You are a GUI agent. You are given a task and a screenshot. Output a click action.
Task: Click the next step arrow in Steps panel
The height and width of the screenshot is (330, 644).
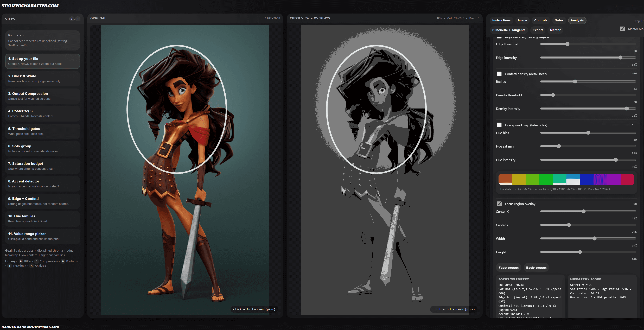[x=78, y=19]
